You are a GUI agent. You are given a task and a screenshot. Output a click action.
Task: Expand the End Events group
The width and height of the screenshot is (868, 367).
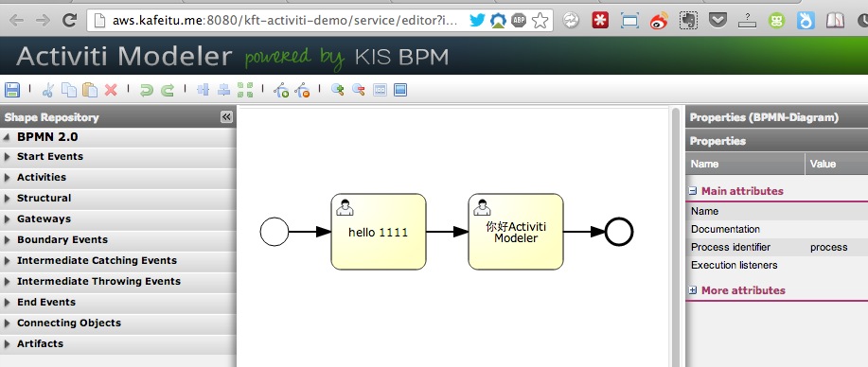pos(7,303)
